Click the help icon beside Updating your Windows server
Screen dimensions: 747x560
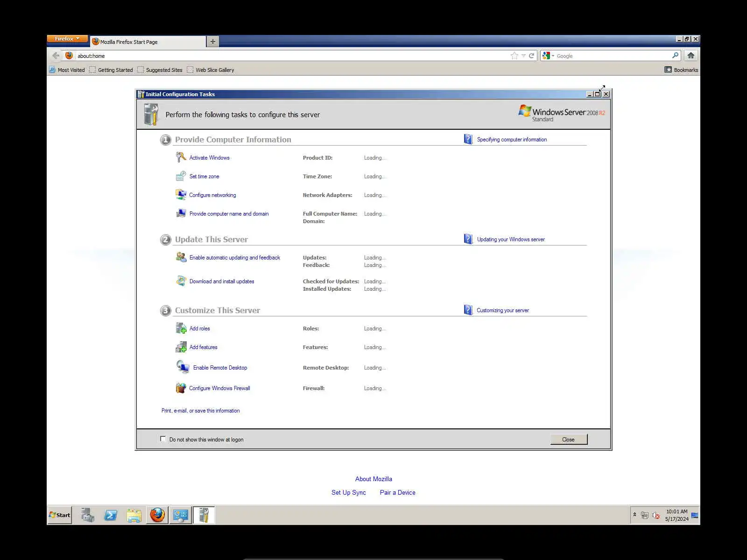(468, 239)
